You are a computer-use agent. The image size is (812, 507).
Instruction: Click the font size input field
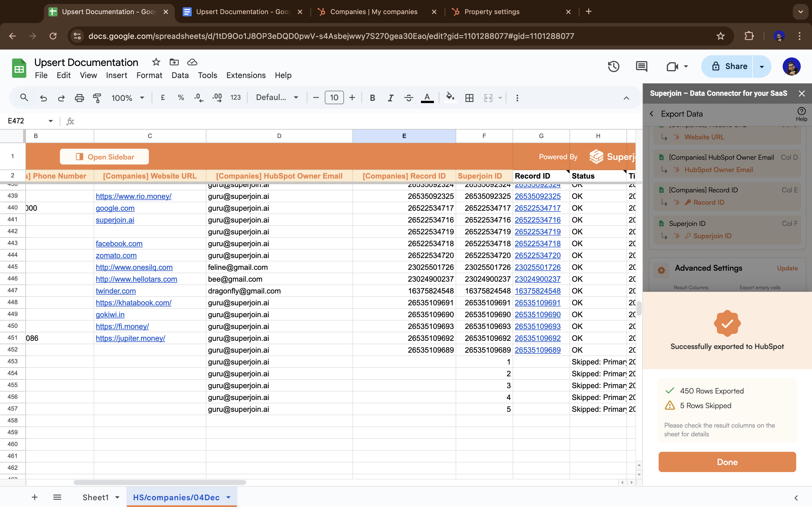point(334,97)
